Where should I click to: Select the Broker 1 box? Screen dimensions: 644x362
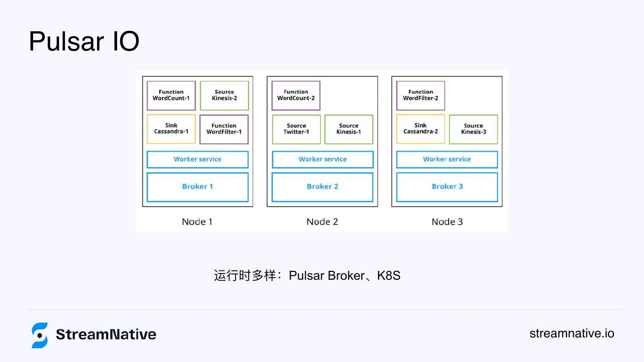198,187
